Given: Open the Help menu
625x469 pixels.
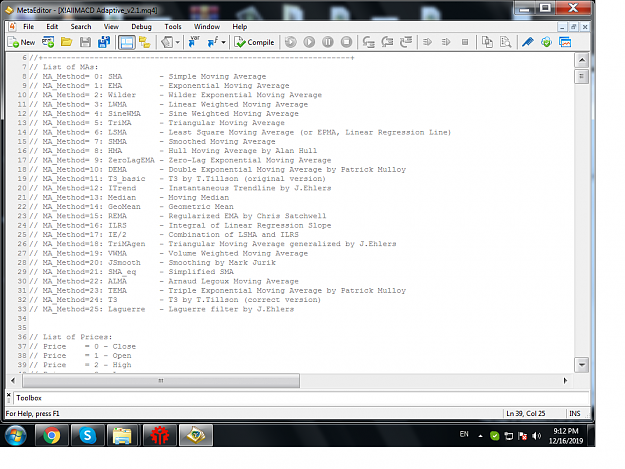Looking at the screenshot, I should tap(240, 27).
